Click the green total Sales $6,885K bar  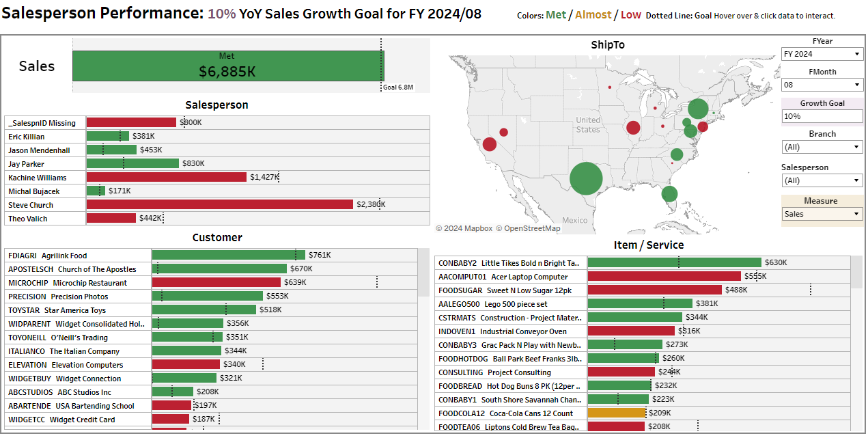[x=227, y=66]
